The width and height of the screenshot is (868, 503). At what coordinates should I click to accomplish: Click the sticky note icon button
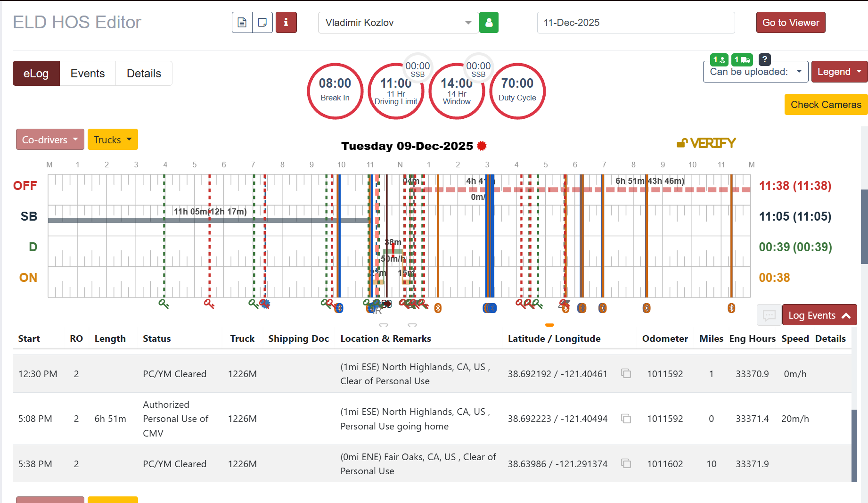click(x=262, y=23)
